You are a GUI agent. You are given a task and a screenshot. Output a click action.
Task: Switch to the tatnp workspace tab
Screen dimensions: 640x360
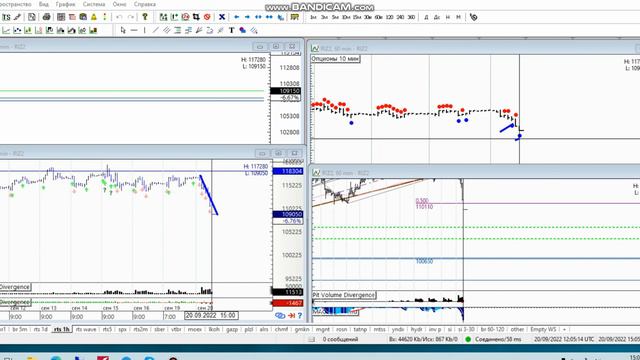coord(360,329)
